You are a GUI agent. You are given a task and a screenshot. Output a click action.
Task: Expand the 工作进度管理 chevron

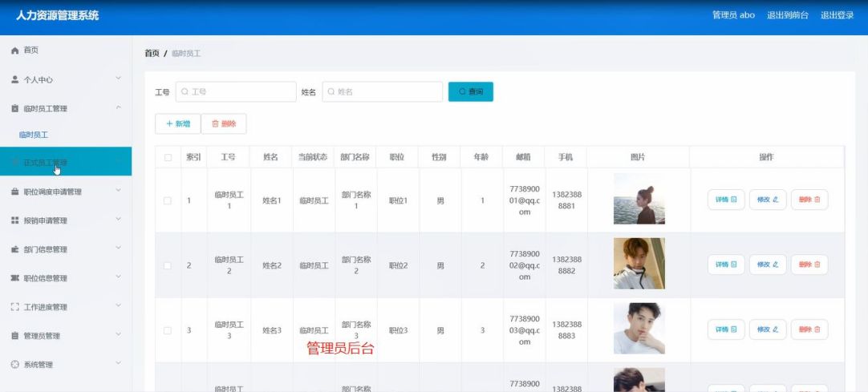pyautogui.click(x=118, y=305)
